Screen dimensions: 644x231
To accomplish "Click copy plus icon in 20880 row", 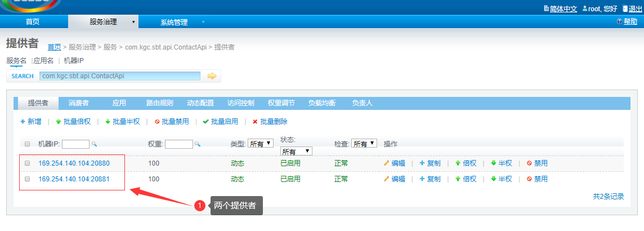I will pos(422,163).
